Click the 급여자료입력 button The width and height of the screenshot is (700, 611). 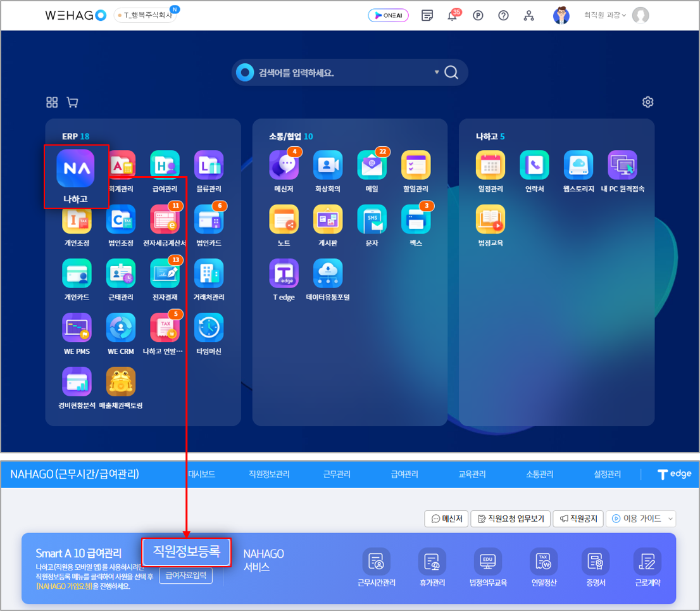(x=185, y=576)
